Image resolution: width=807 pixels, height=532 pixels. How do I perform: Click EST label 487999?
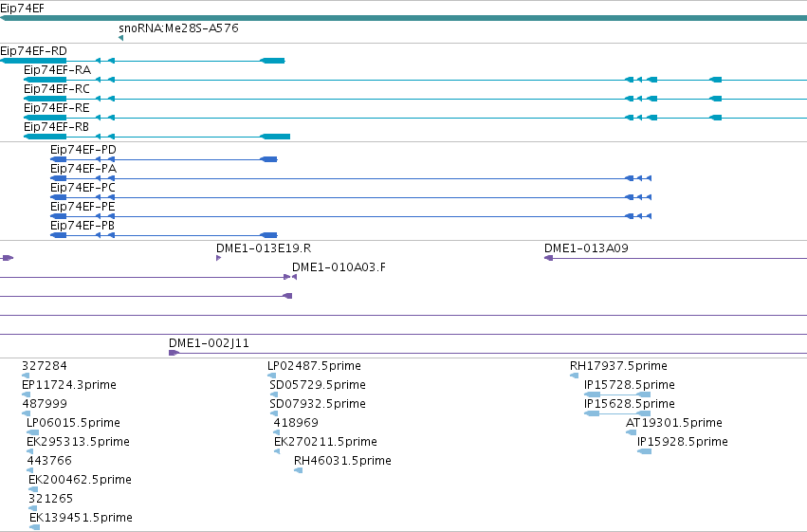45,404
